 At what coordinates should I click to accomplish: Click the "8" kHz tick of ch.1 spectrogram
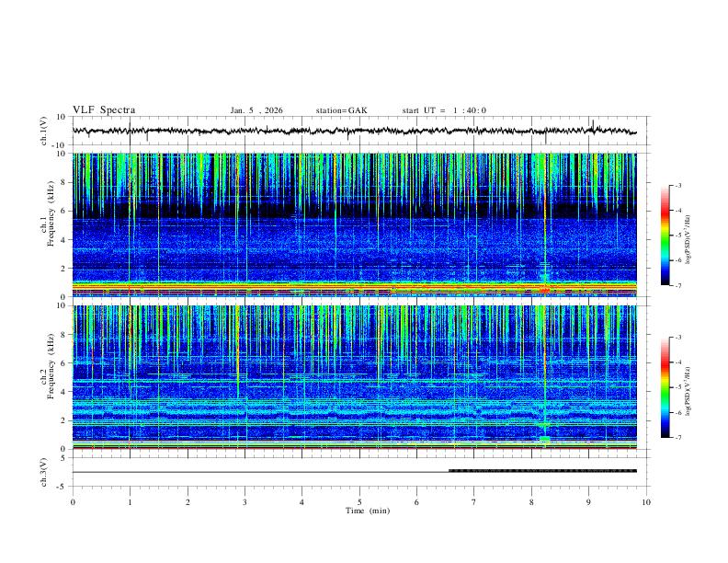[x=64, y=182]
